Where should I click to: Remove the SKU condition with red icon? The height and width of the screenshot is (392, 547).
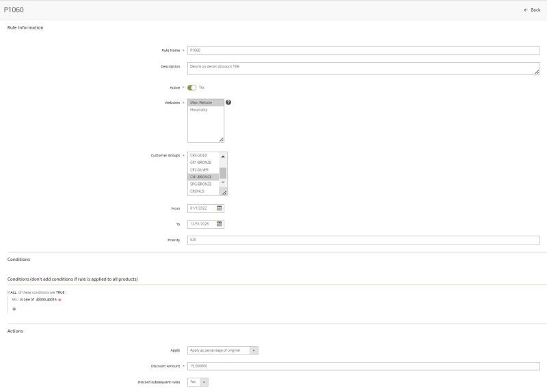click(x=59, y=300)
